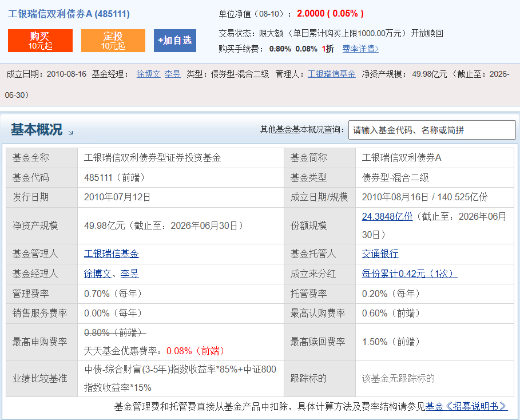Add fund with +加自选 button
520x420 pixels.
pyautogui.click(x=175, y=41)
